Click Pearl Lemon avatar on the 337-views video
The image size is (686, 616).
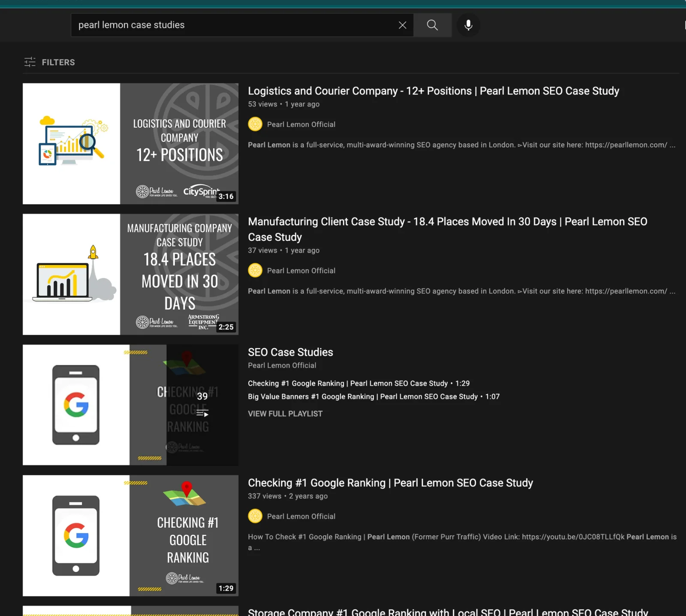coord(255,516)
